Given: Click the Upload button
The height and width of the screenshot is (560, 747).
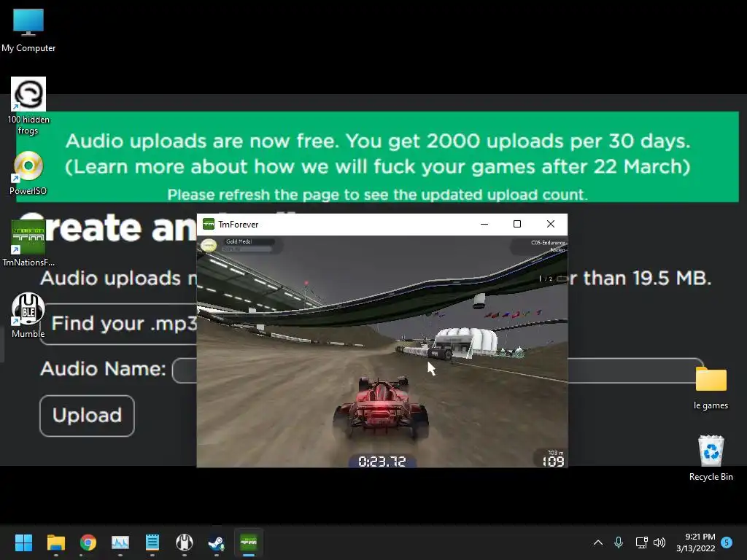Looking at the screenshot, I should pos(88,415).
